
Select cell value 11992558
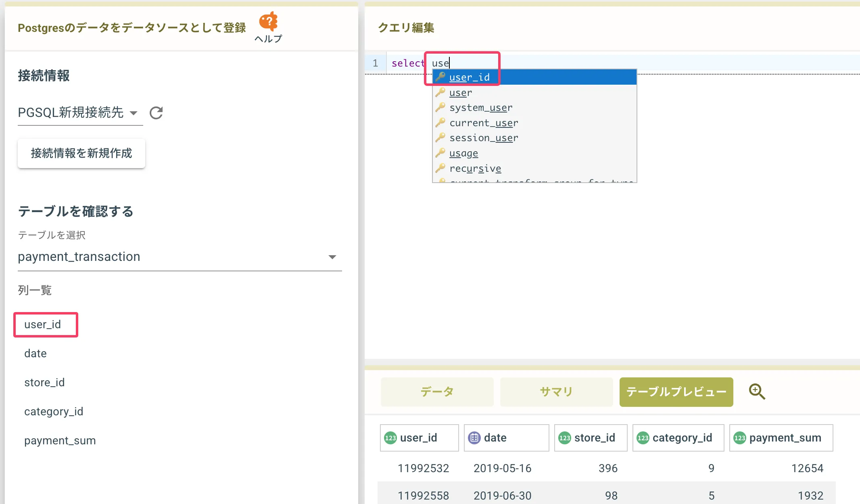click(x=424, y=496)
